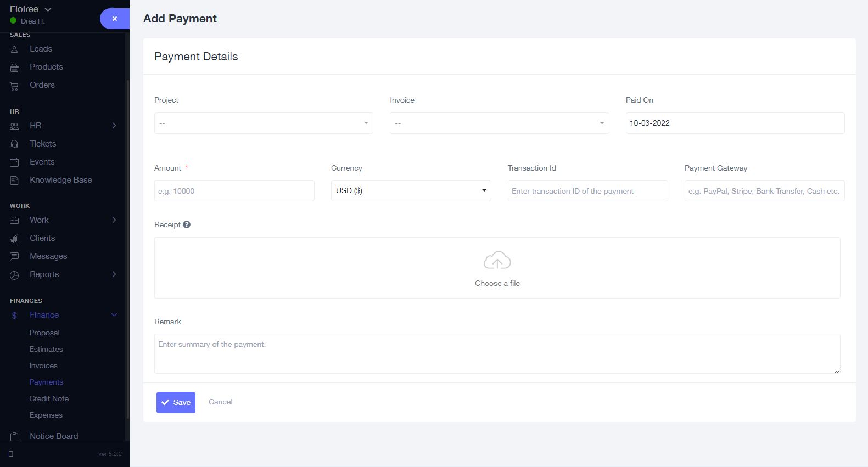Expand the Reports submenu chevron
This screenshot has height=467, width=868.
[114, 274]
